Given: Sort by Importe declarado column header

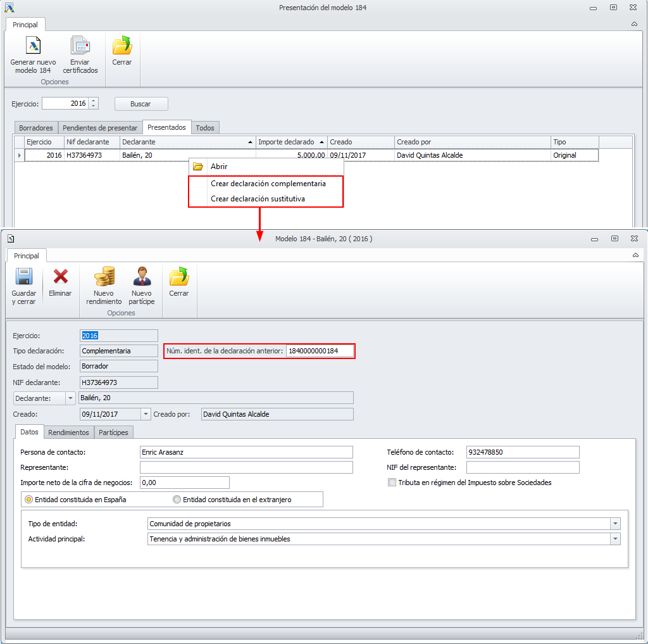Looking at the screenshot, I should [291, 142].
